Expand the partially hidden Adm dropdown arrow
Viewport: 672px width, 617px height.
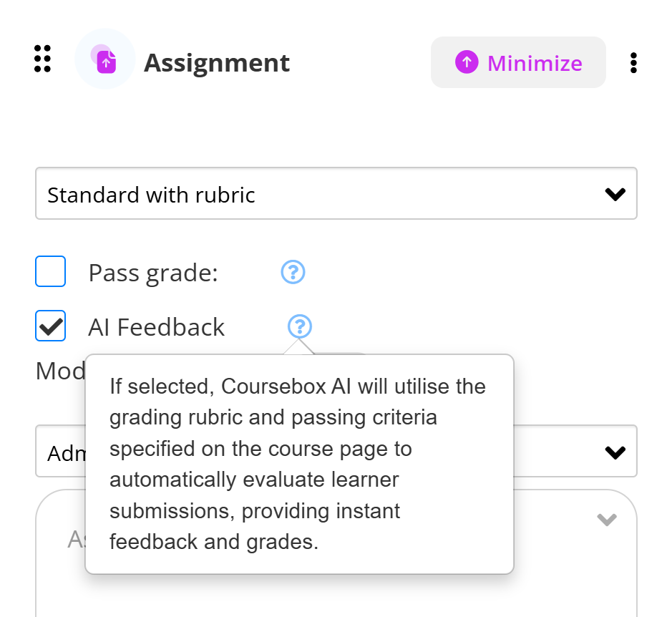pos(615,452)
